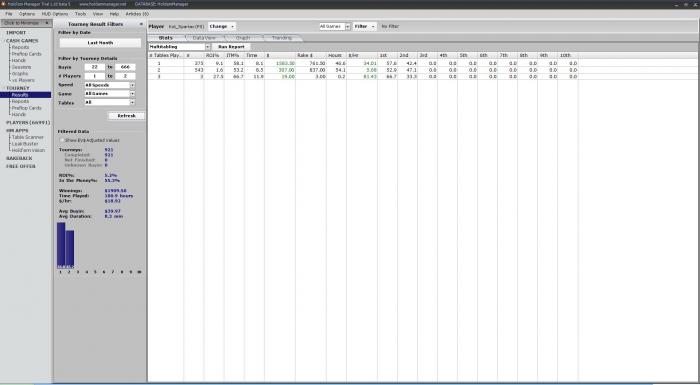Click the minimum # Players field
700x385 pixels.
pyautogui.click(x=95, y=76)
